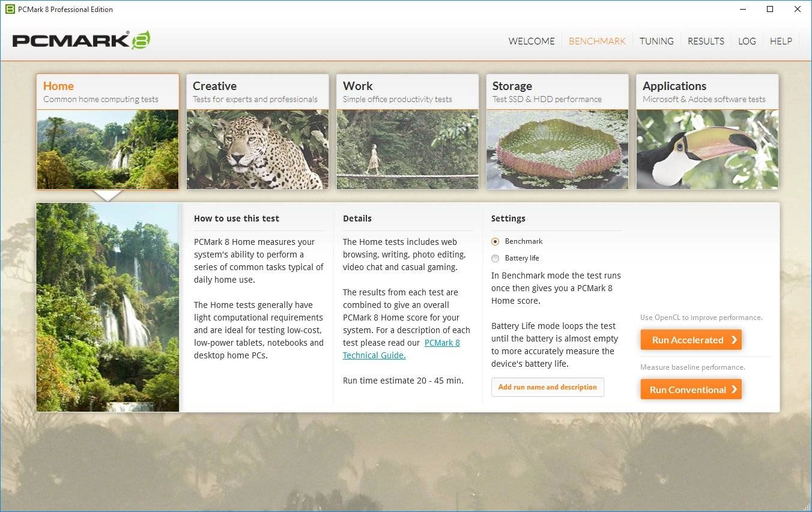Click the Benchmark tab
Screen dimensions: 812x512
(597, 41)
